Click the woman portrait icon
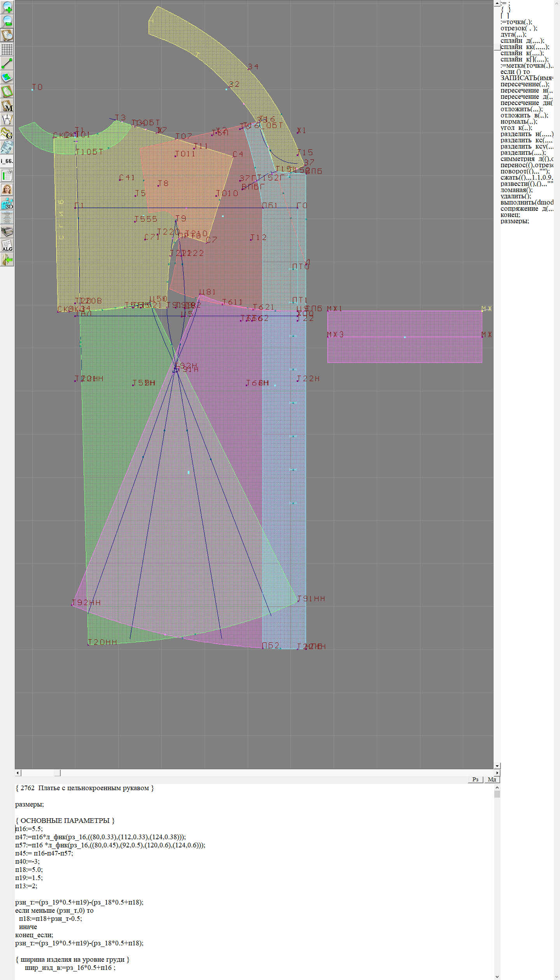Viewport: 560px width, 980px height. point(7,189)
